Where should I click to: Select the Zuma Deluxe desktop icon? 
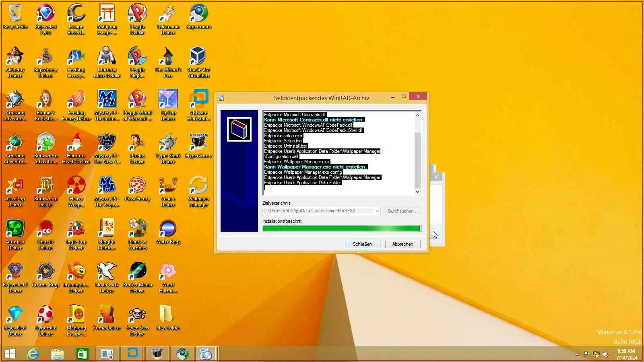coord(107,318)
